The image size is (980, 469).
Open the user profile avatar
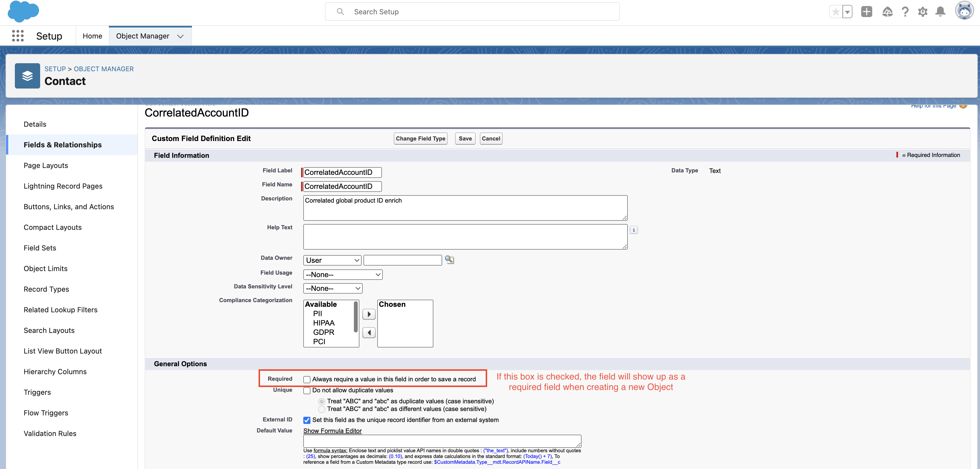click(964, 11)
